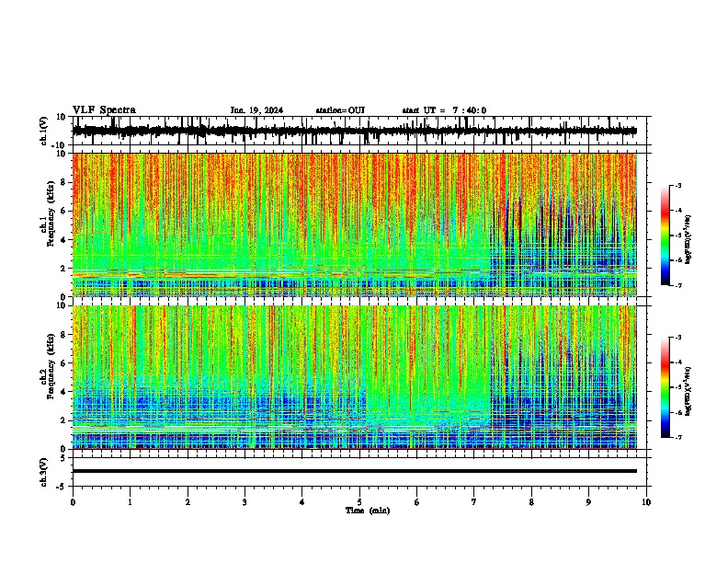Click time axis tick label 3

245,502
